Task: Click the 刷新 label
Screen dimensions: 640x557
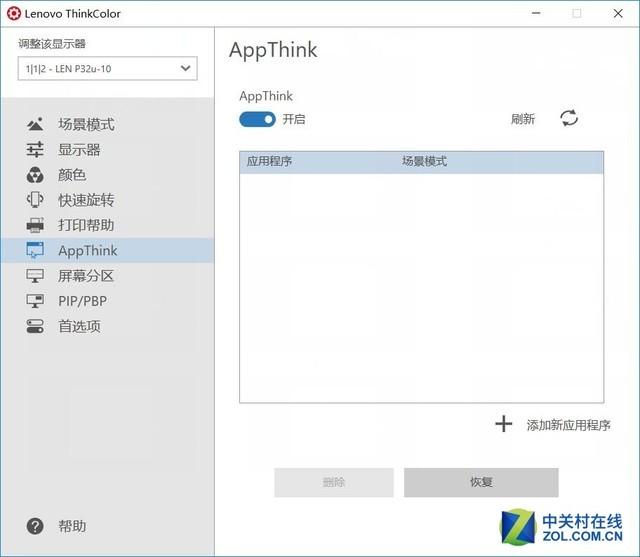Action: tap(523, 119)
